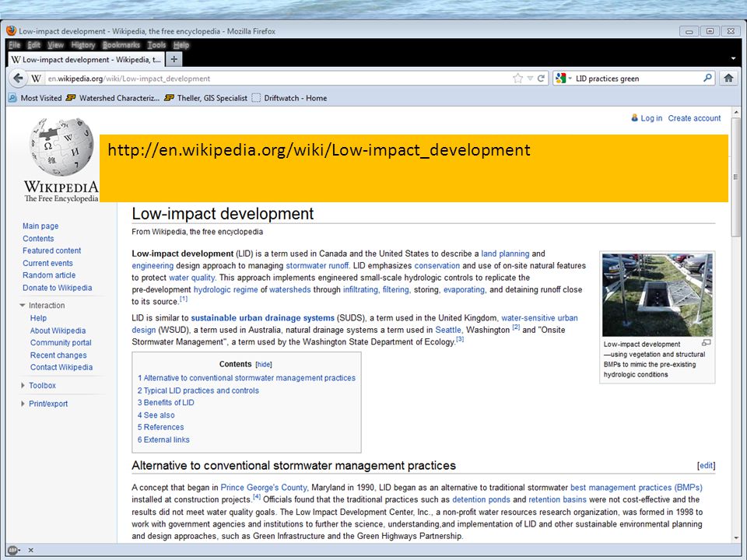Open the LID stormwater grate thumbnail

tap(657, 295)
